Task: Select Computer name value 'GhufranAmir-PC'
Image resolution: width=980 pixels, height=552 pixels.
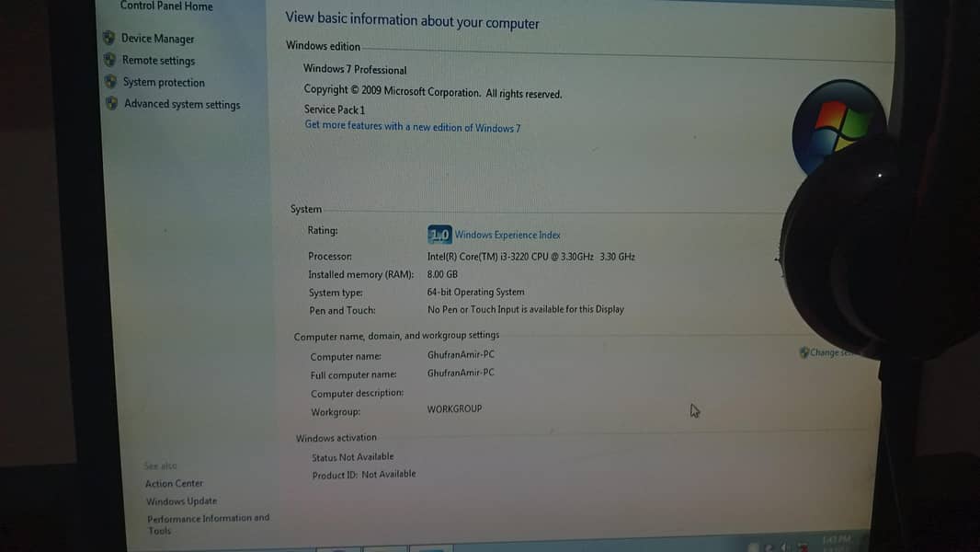Action: point(461,354)
